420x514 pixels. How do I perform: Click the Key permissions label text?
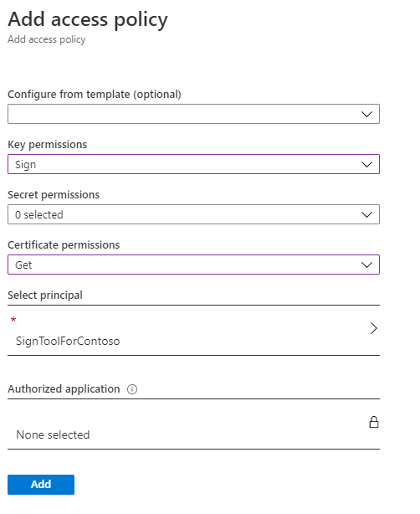coord(48,145)
